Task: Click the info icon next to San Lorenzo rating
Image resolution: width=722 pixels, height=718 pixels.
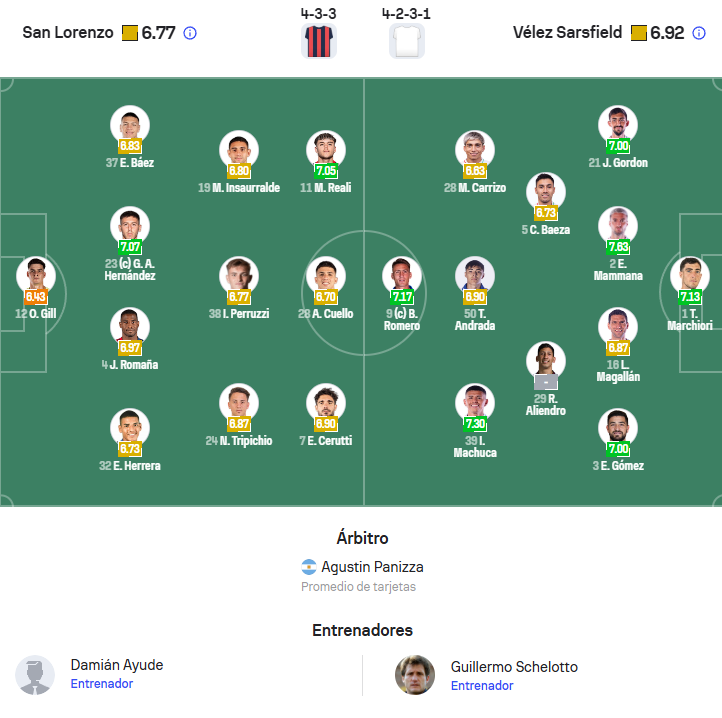Action: (x=190, y=33)
